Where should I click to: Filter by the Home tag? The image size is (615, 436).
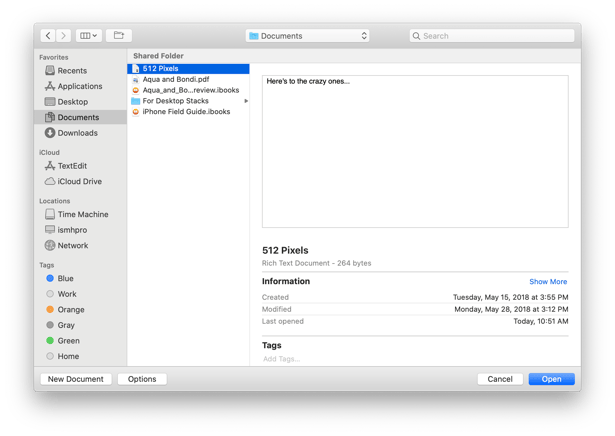click(80, 356)
